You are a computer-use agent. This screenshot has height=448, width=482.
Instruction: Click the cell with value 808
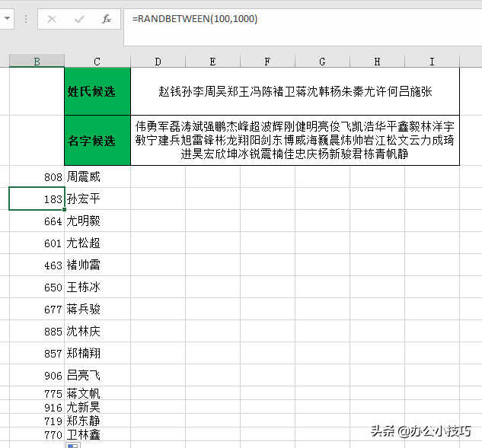point(37,176)
